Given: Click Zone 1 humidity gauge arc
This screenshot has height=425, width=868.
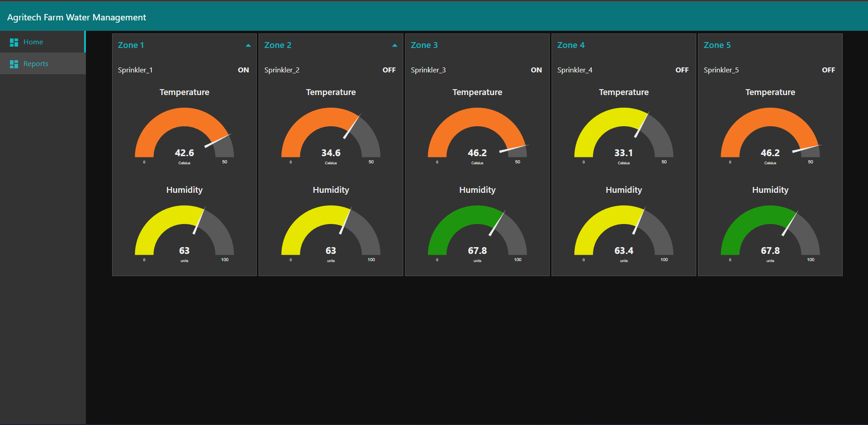Looking at the screenshot, I should pos(184,215).
